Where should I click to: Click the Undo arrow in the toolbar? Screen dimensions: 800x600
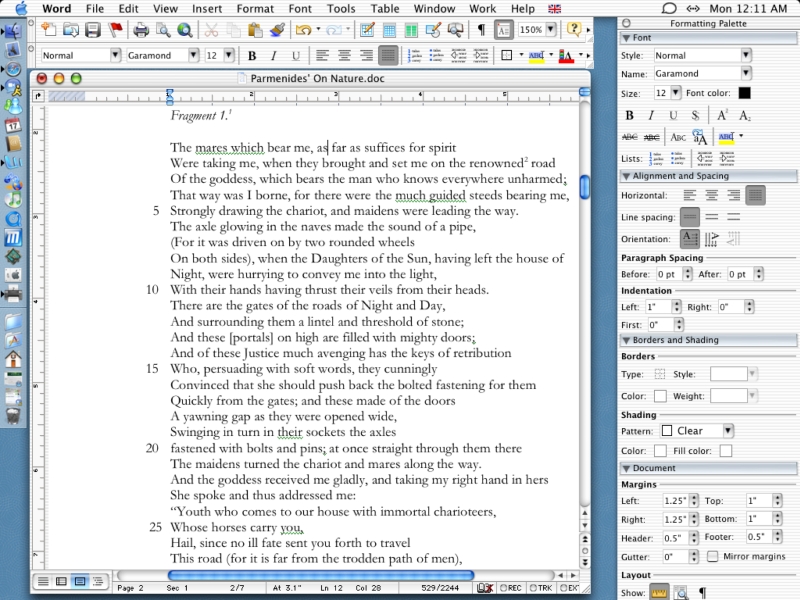pos(303,30)
